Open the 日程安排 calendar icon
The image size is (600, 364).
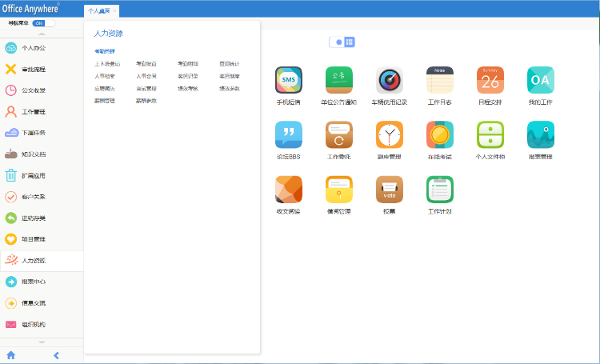click(x=490, y=80)
